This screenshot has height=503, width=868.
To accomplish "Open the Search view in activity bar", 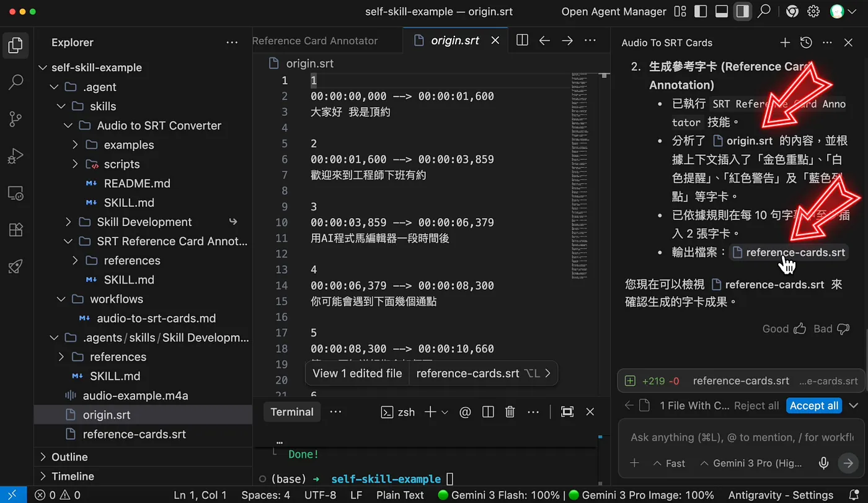I will (x=16, y=82).
